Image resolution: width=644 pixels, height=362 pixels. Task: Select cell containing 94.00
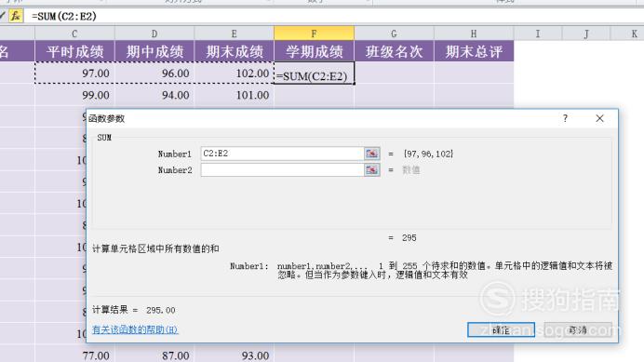(154, 95)
